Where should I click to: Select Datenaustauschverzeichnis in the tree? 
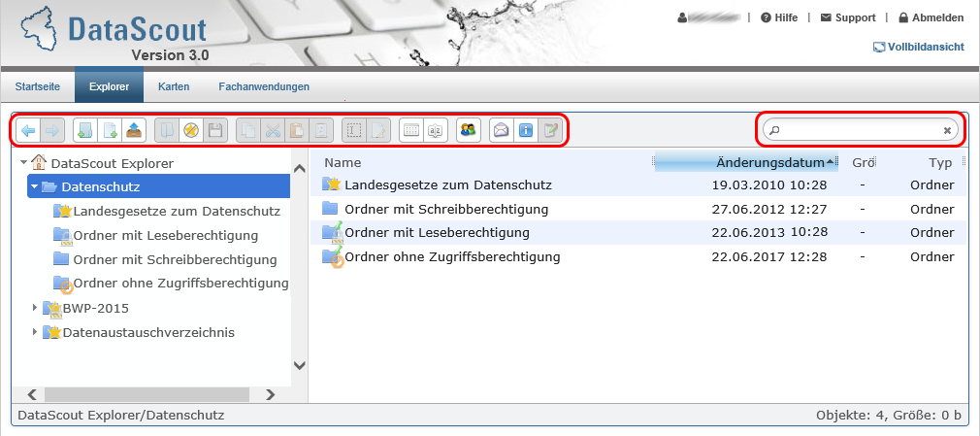click(x=148, y=332)
